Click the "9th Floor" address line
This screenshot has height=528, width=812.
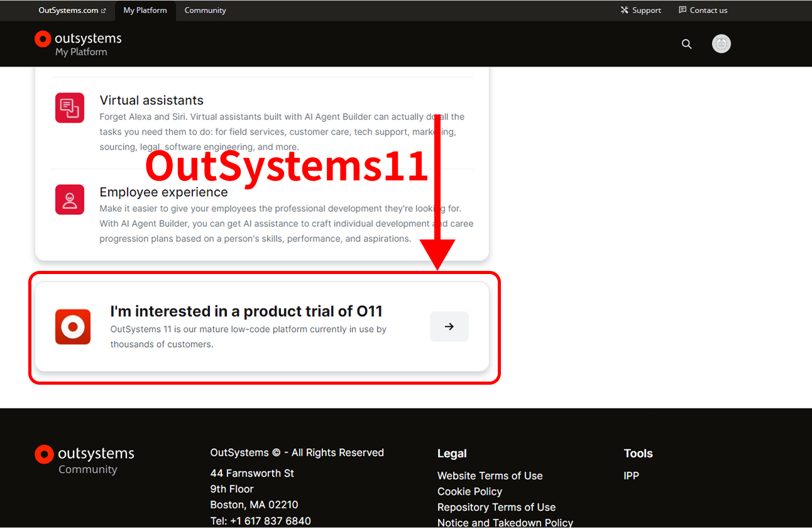pos(232,489)
